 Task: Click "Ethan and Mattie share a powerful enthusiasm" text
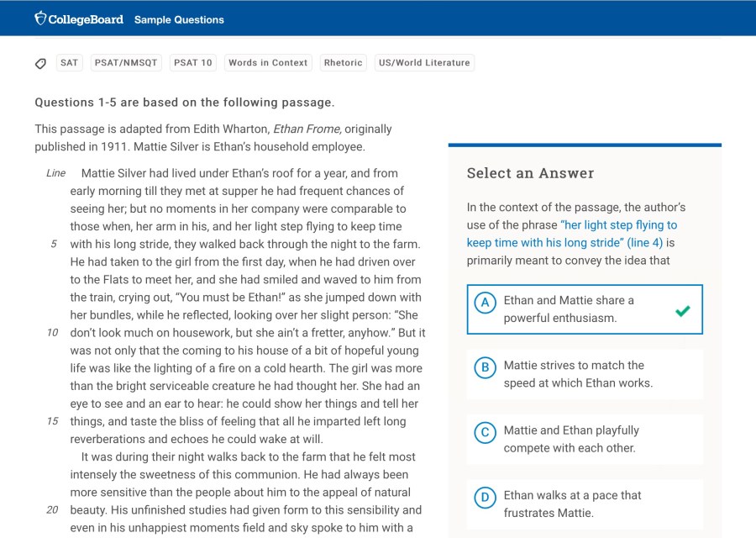click(x=569, y=309)
